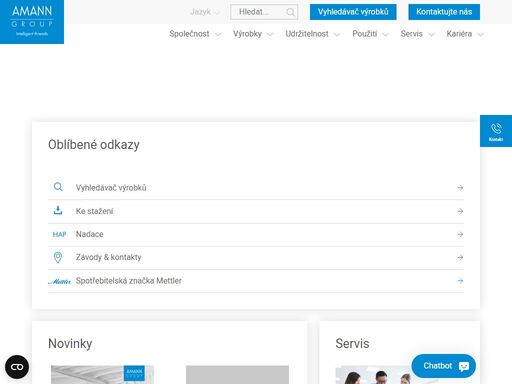Expand the Společnost menu
The image size is (512, 384).
tap(195, 34)
